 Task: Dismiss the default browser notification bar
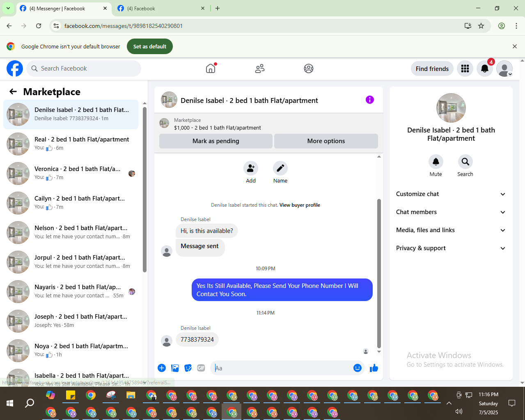515,46
